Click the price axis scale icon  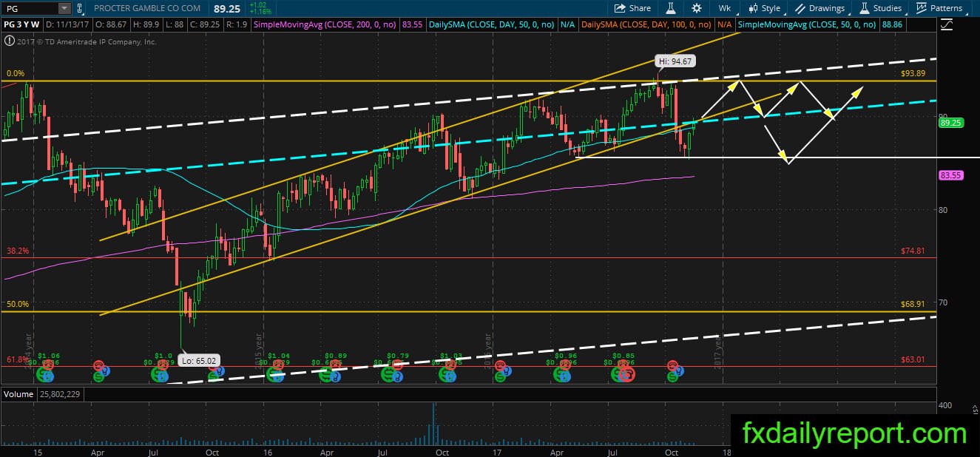(x=948, y=24)
